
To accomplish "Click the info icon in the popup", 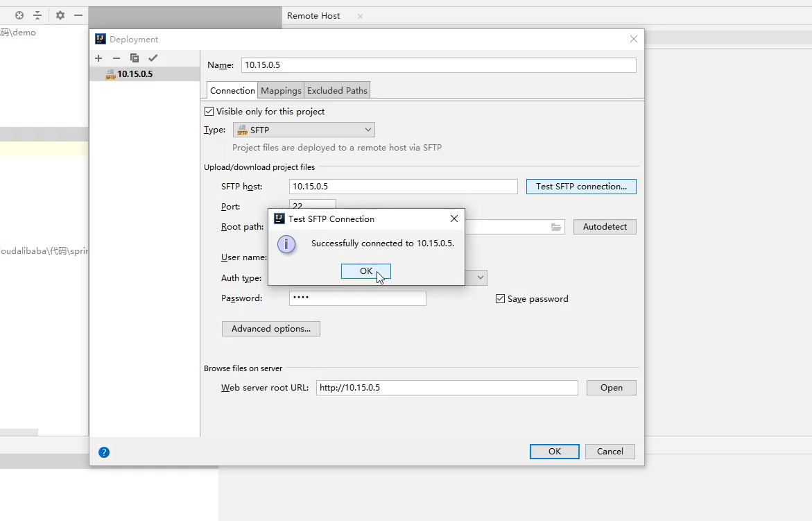I will pos(286,244).
